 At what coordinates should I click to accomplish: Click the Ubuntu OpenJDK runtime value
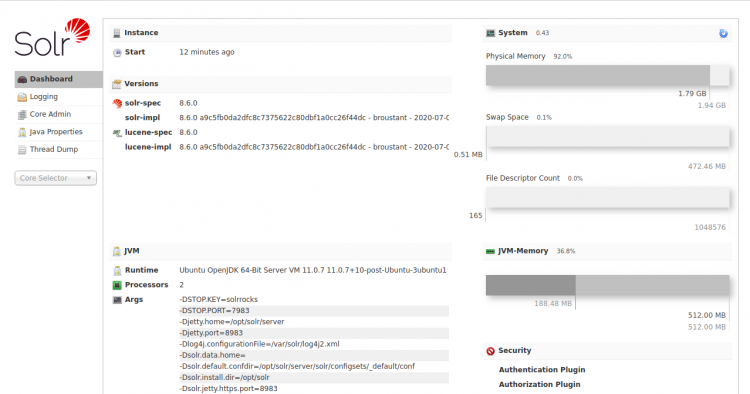click(313, 270)
